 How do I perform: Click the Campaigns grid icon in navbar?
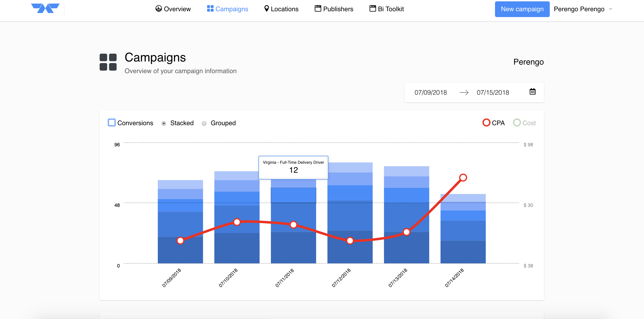[210, 9]
